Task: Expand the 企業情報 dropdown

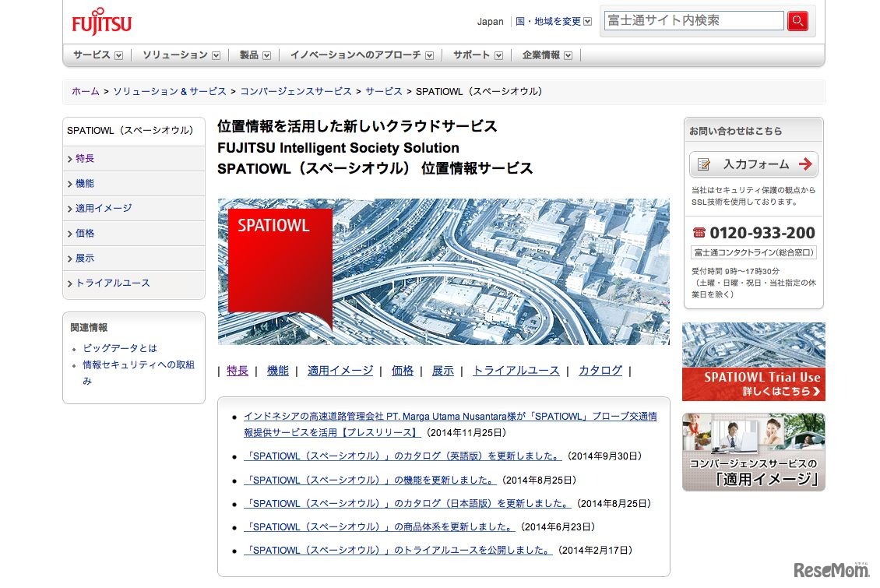Action: [546, 55]
